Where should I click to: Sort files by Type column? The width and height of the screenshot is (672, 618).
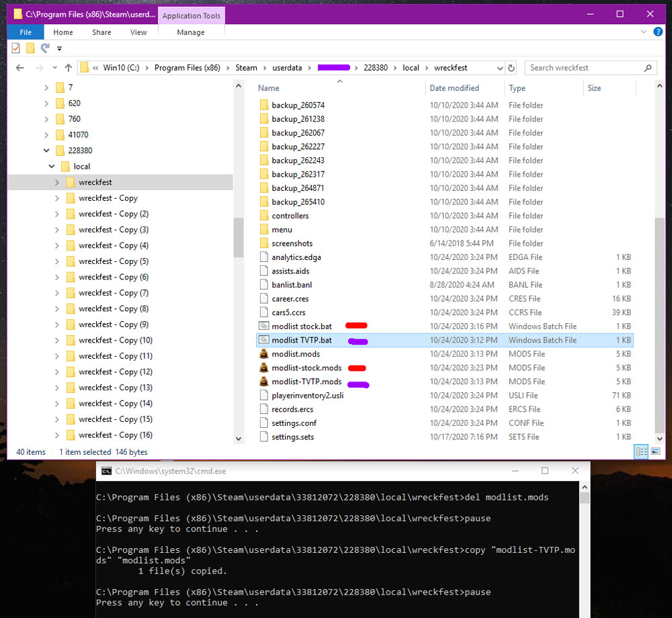[x=517, y=88]
